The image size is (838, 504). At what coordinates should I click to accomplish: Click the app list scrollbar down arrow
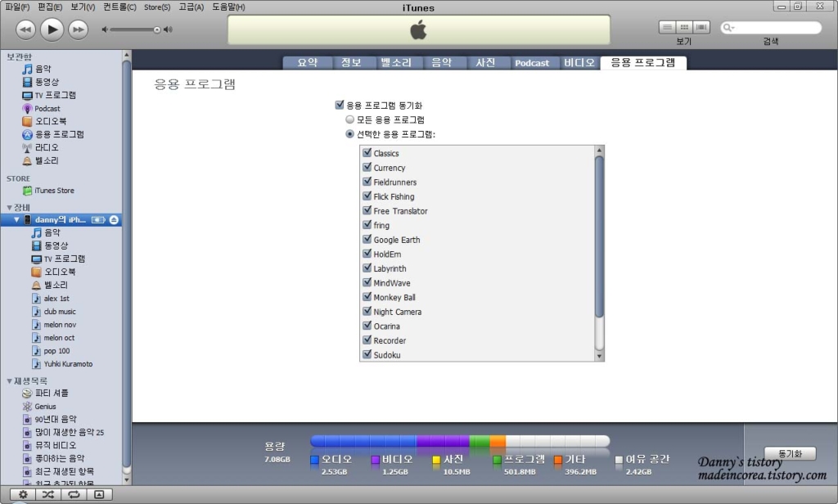[x=599, y=356]
